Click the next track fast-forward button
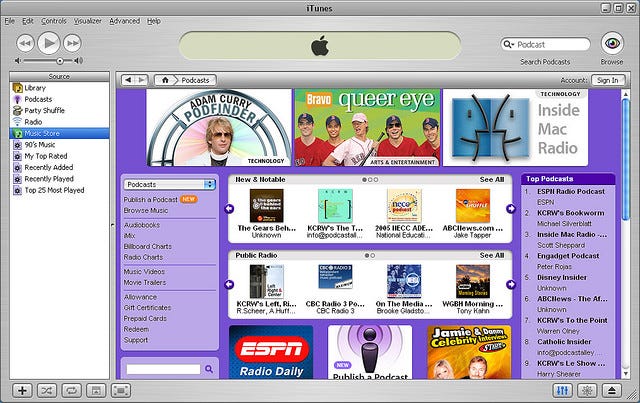640x403 pixels. click(72, 43)
